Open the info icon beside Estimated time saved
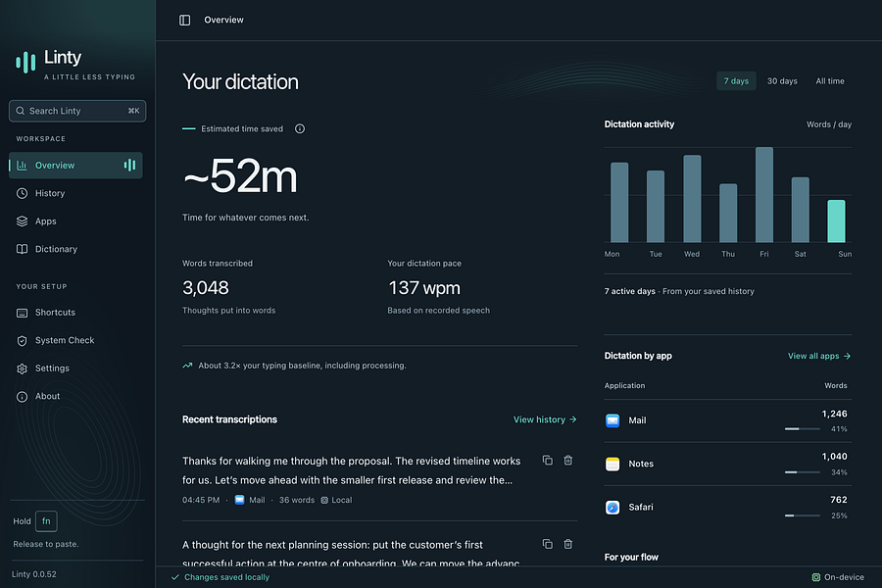Screen dimensions: 882x588 coord(300,128)
